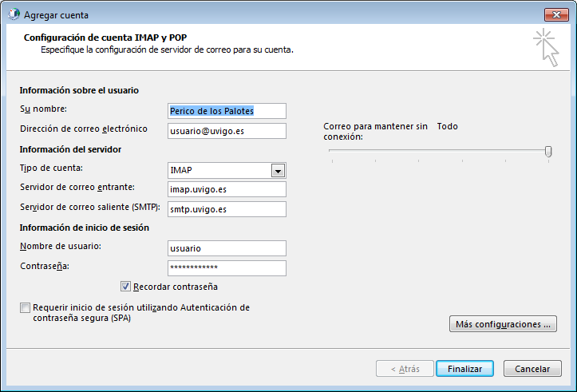Close the Agregar cuenta dialog
The width and height of the screenshot is (577, 392).
pos(555,14)
